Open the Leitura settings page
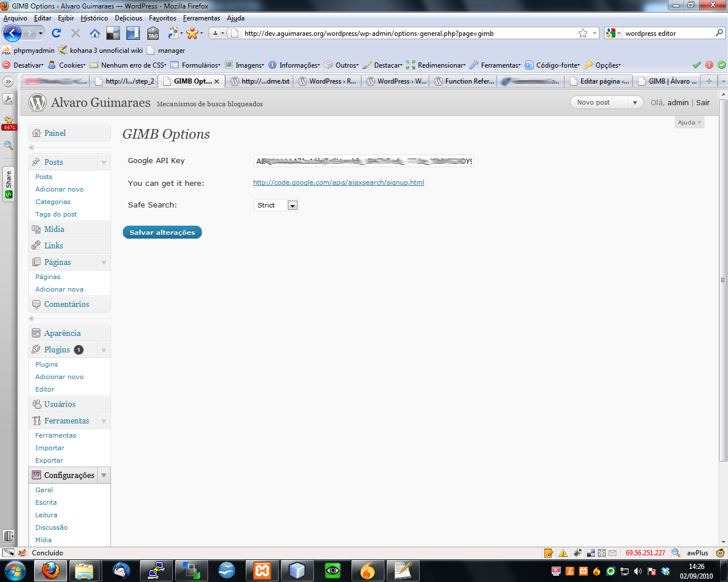This screenshot has height=582, width=728. point(46,515)
